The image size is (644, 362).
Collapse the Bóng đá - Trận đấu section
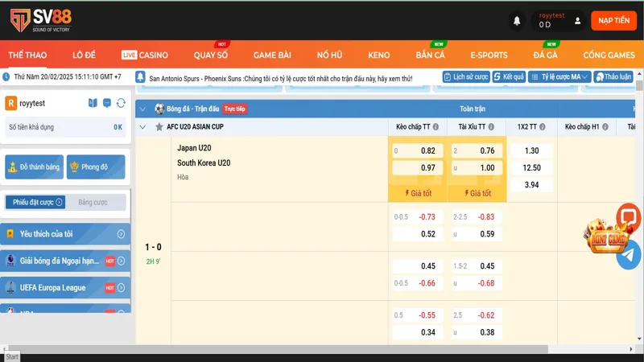click(x=142, y=109)
